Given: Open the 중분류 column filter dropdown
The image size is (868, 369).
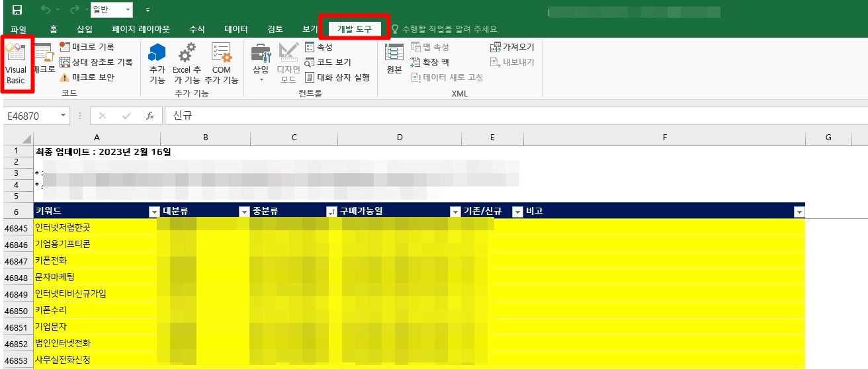Looking at the screenshot, I should [x=331, y=212].
